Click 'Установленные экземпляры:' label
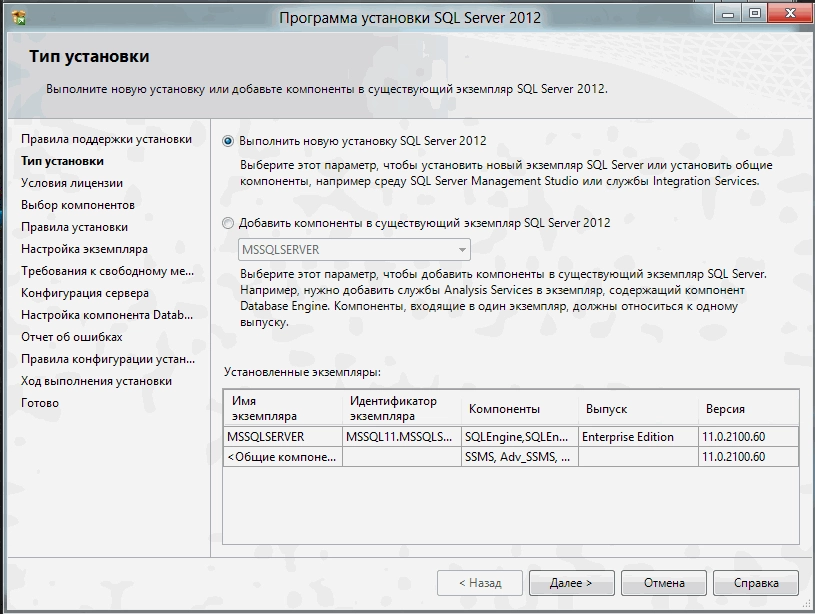The width and height of the screenshot is (815, 614). tap(302, 372)
